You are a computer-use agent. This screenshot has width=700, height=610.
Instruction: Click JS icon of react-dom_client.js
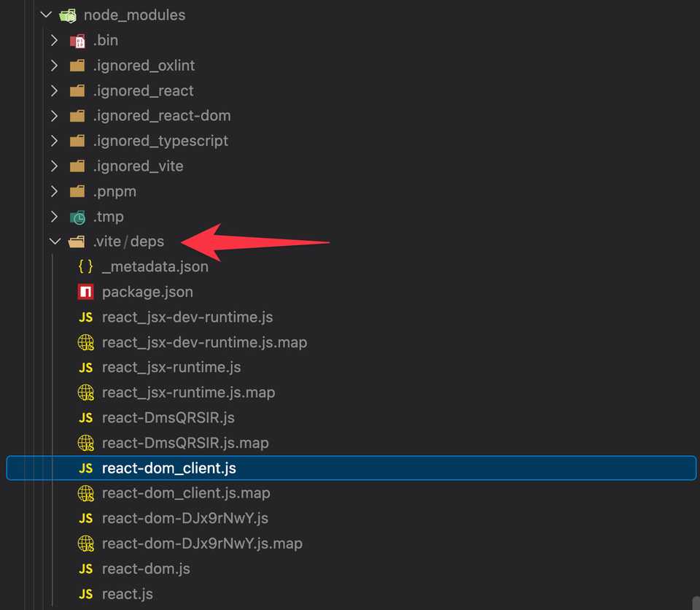point(86,468)
